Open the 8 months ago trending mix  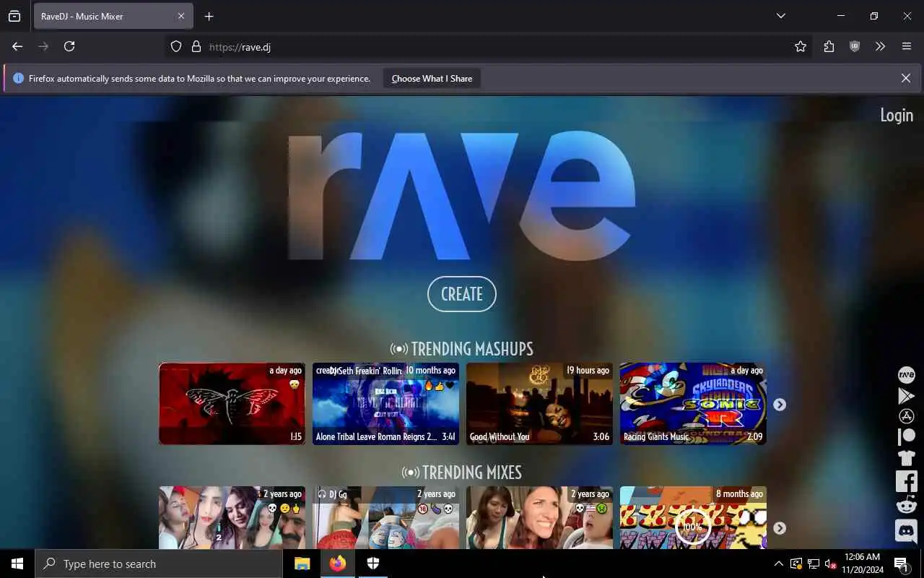click(x=693, y=517)
